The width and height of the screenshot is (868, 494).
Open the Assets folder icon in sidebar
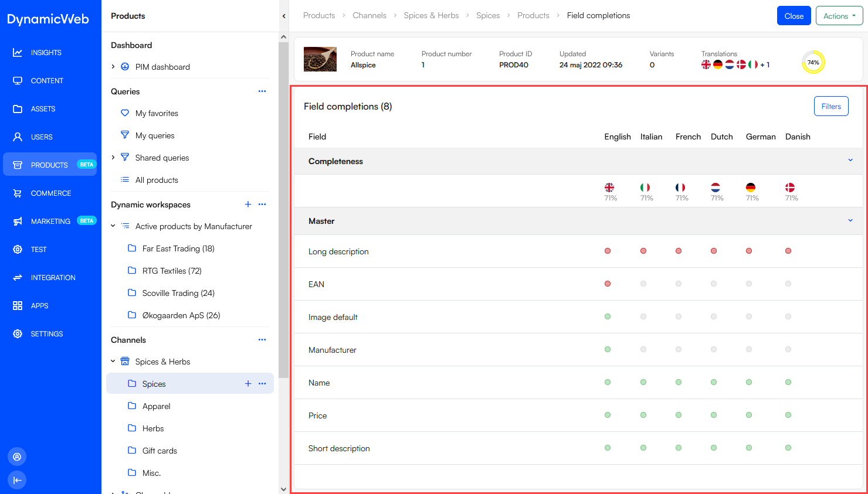[x=18, y=109]
